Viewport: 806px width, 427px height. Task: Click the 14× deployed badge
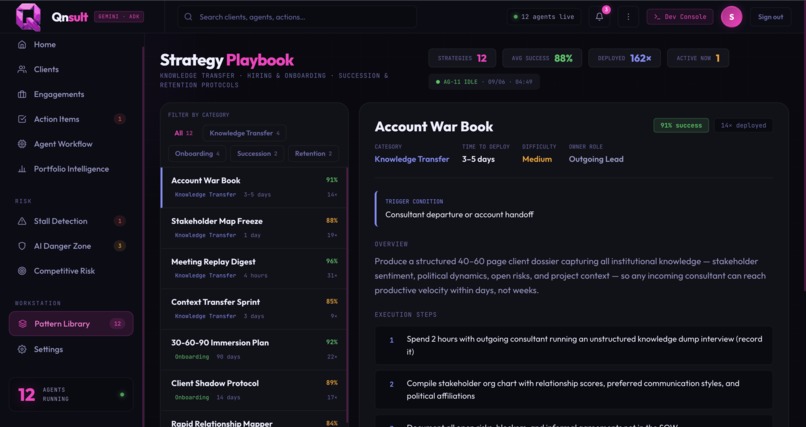coord(743,125)
